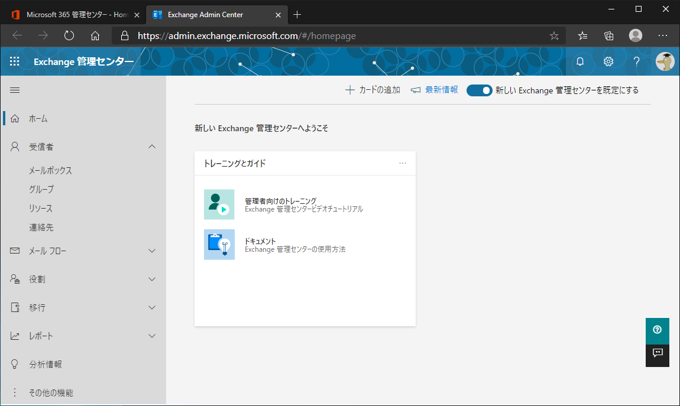Click 分析情報 label in navigation

tap(46, 364)
